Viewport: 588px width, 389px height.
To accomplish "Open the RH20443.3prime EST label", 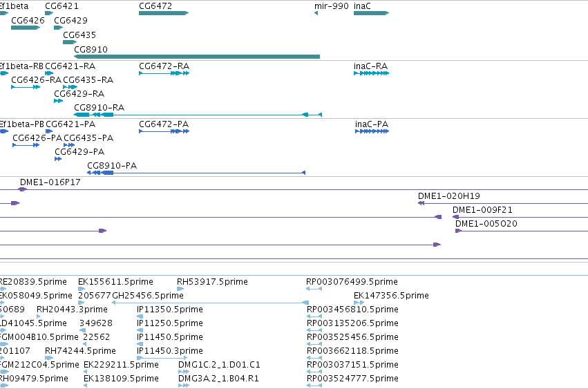I will 72,310.
